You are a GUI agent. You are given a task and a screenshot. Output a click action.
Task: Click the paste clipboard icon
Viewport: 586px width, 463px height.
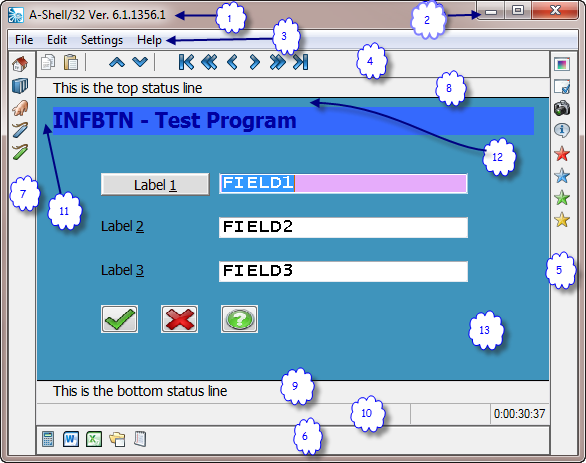coord(71,62)
